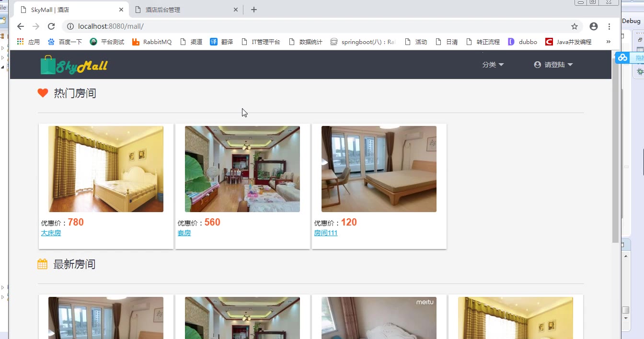Show more bookmarks with the chevron

[x=609, y=42]
